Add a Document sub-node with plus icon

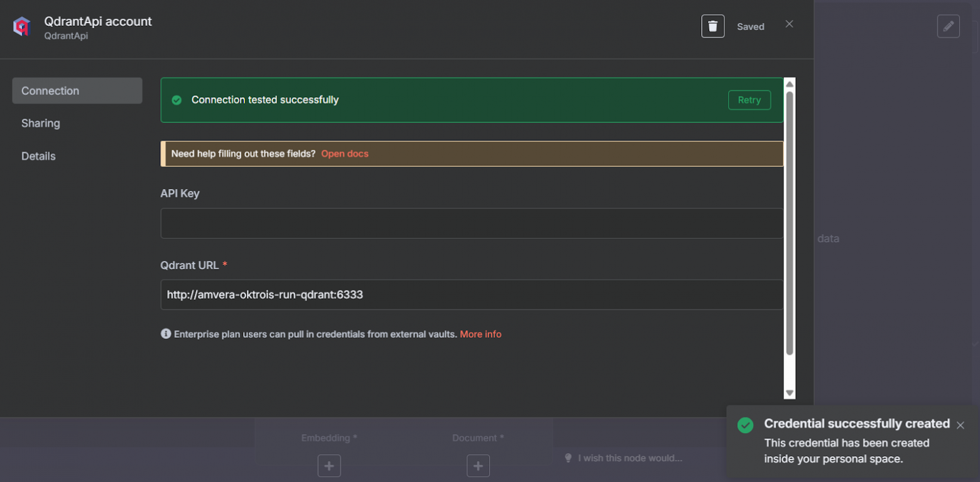click(478, 466)
